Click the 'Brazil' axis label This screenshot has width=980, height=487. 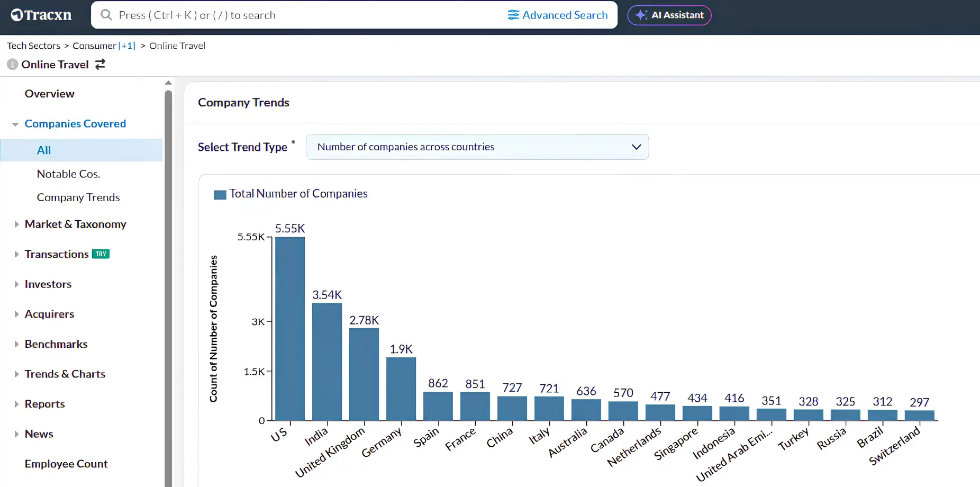870,437
